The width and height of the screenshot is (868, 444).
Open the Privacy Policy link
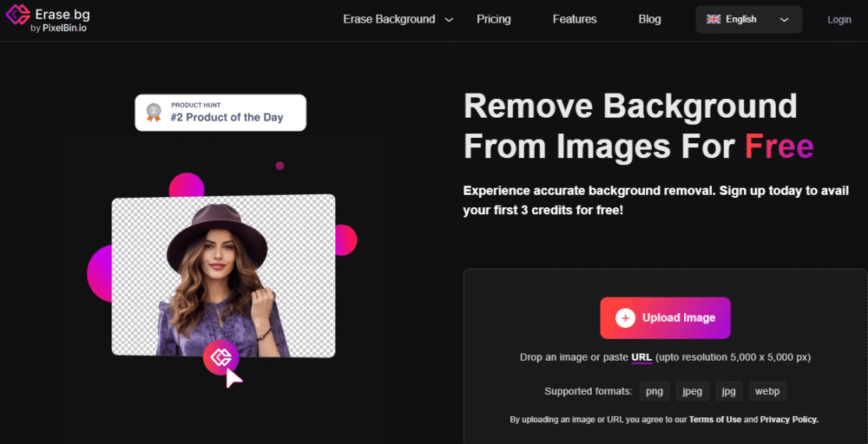coord(789,420)
